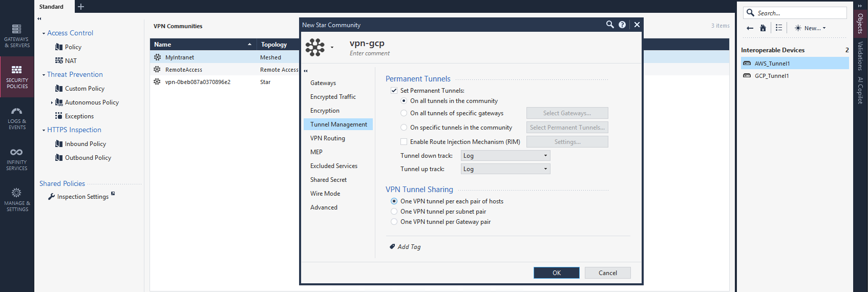
Task: Click the home icon in Objects panel
Action: [763, 28]
